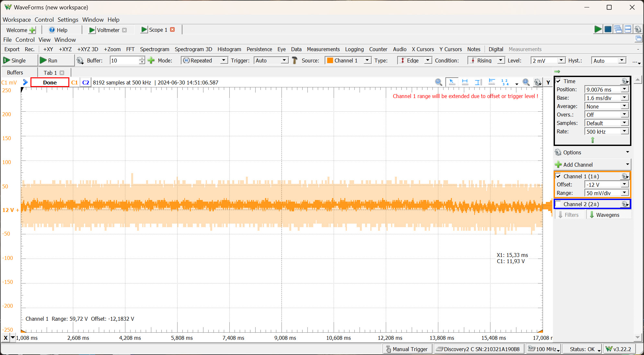This screenshot has width=644, height=355.
Task: Open the FFT view menu item
Action: pyautogui.click(x=130, y=49)
